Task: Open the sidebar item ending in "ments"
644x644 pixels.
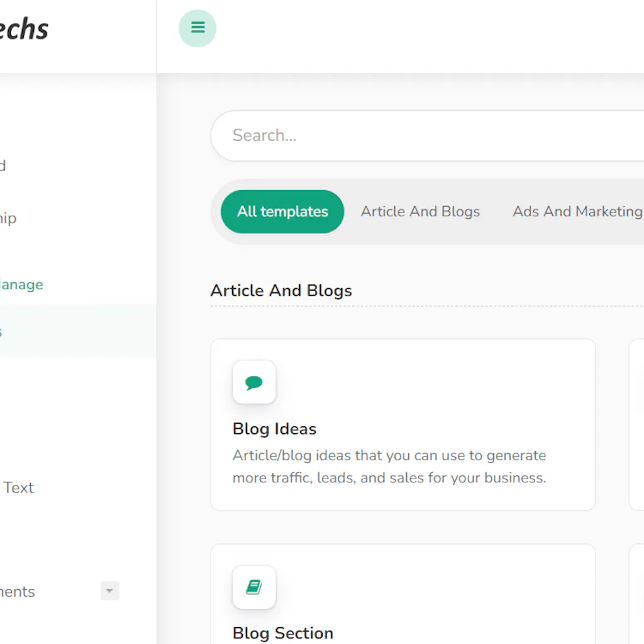Action: (18, 592)
